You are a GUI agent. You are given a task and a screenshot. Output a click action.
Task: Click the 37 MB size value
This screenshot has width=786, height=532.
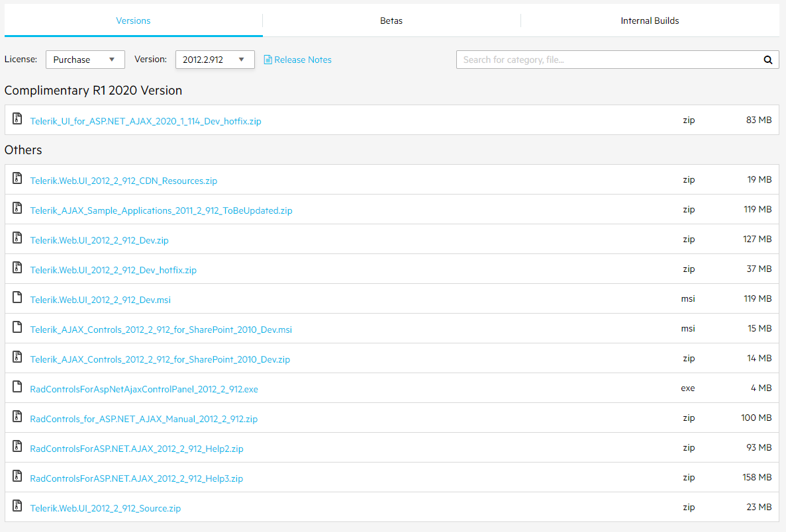tap(759, 269)
